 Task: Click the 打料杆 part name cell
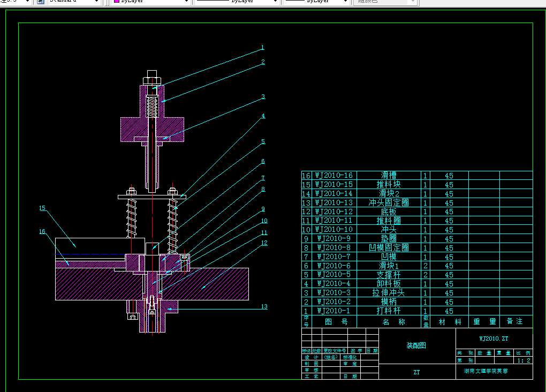click(x=389, y=311)
